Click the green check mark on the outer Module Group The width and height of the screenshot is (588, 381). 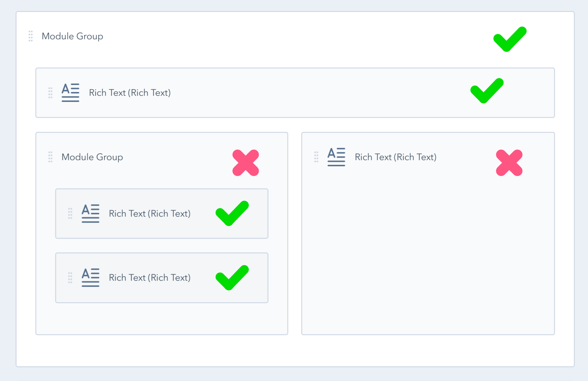click(510, 40)
